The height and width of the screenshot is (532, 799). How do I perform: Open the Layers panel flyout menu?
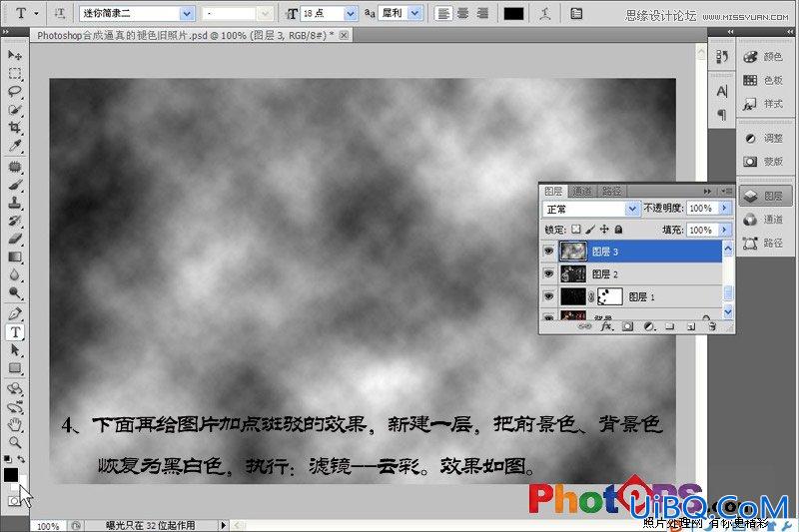[727, 192]
